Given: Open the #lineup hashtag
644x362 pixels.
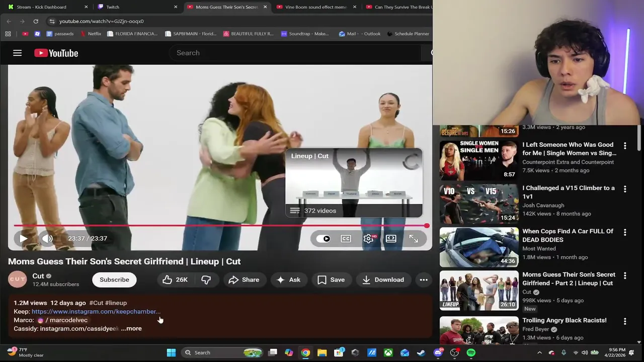Looking at the screenshot, I should [x=116, y=303].
